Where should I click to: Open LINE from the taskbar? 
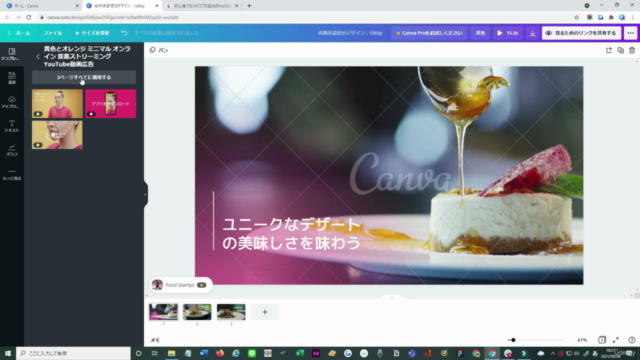click(252, 353)
